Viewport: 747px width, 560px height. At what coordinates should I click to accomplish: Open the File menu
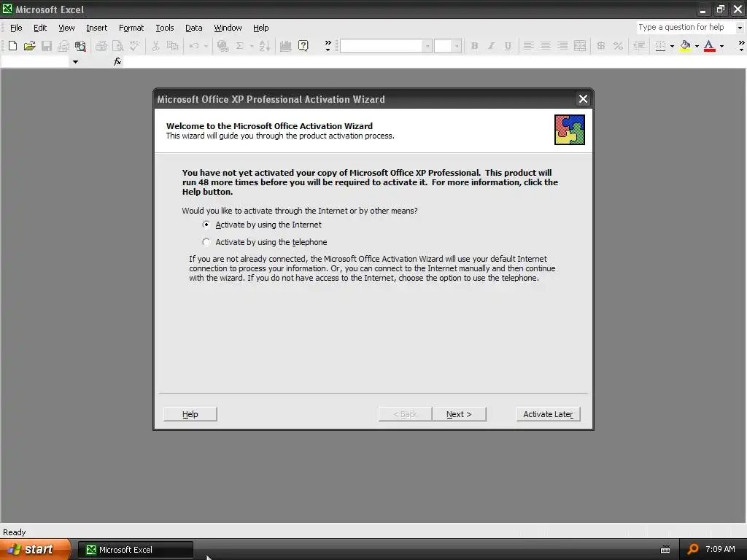pyautogui.click(x=16, y=28)
